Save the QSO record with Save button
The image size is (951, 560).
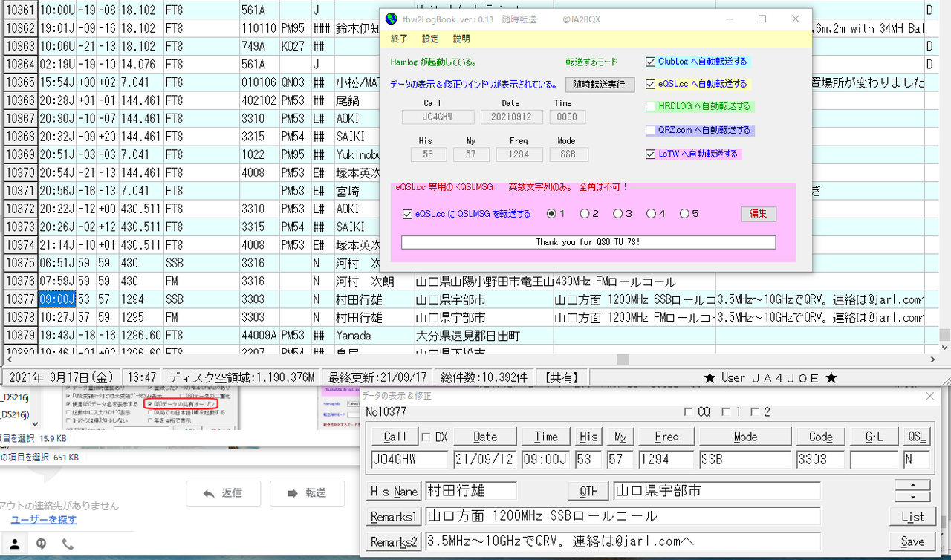tap(912, 541)
